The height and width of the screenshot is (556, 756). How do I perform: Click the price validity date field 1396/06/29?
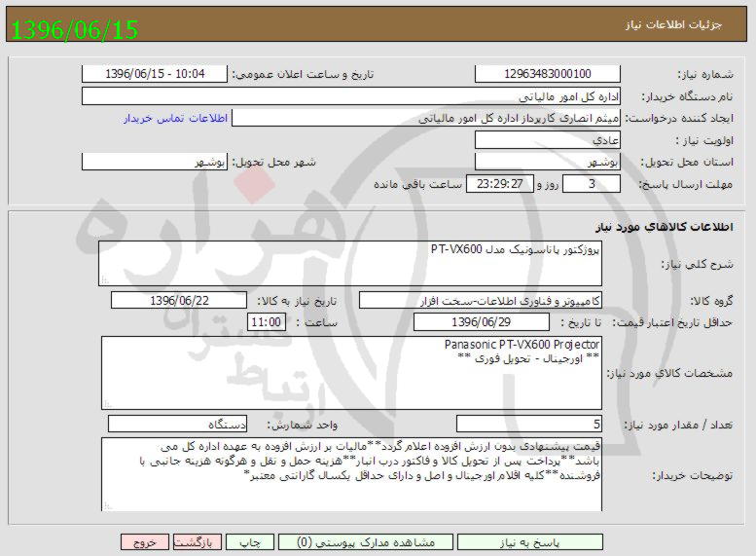pos(482,322)
